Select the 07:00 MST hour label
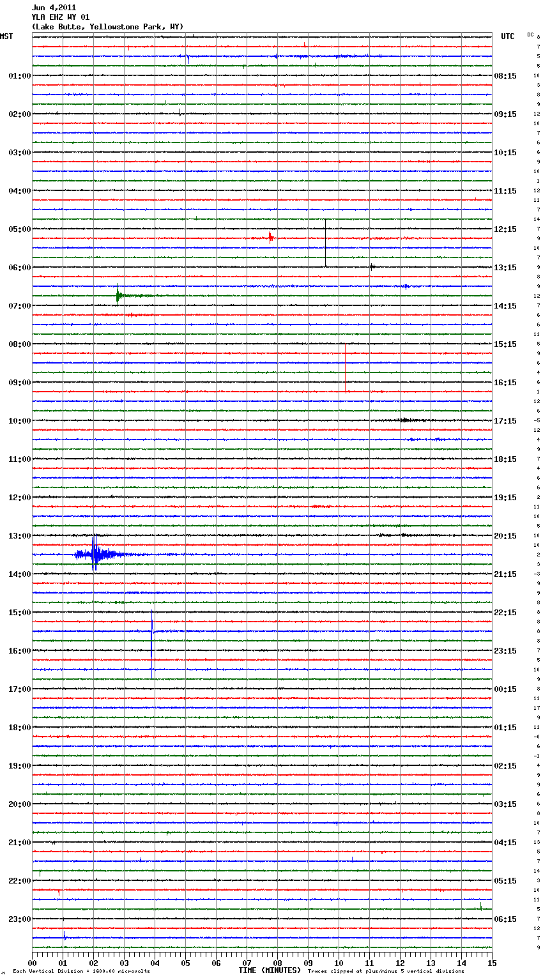Screen dimensions: 543x980 pyautogui.click(x=20, y=306)
